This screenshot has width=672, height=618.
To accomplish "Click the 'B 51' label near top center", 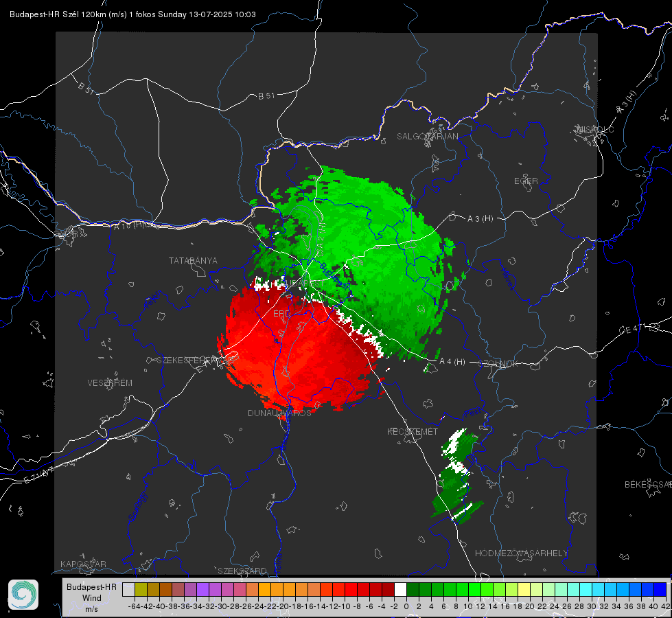I will 266,96.
